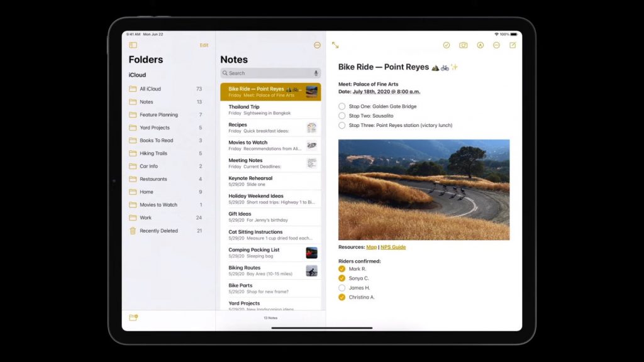The width and height of the screenshot is (644, 362).
Task: Open the Keynote Rehearsal note
Action: (270, 181)
